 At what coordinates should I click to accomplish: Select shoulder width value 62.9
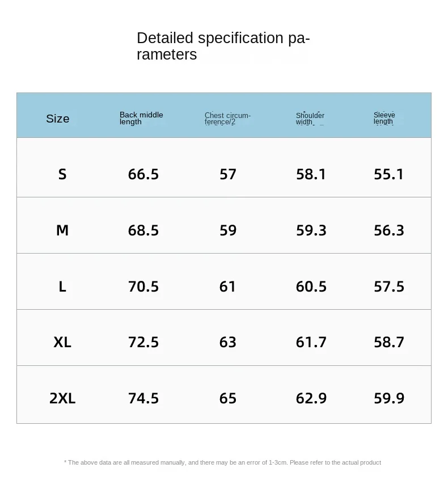click(x=311, y=398)
